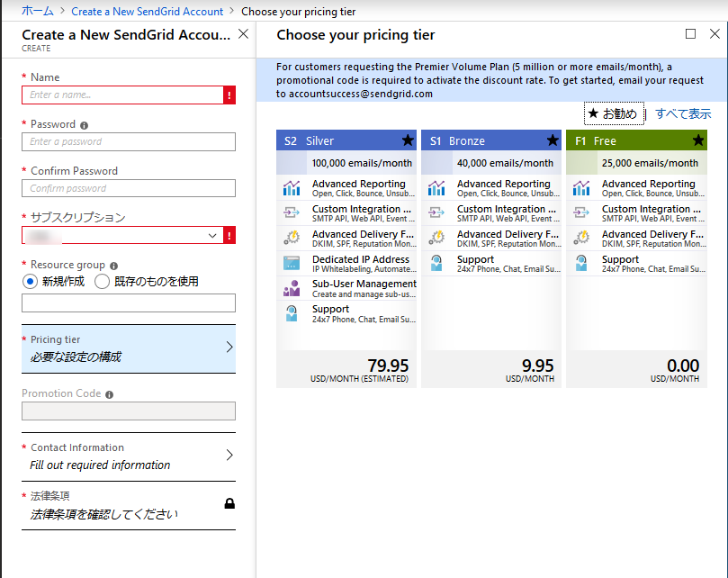Click the Promotion Code input field
Image resolution: width=728 pixels, height=578 pixels.
point(129,411)
